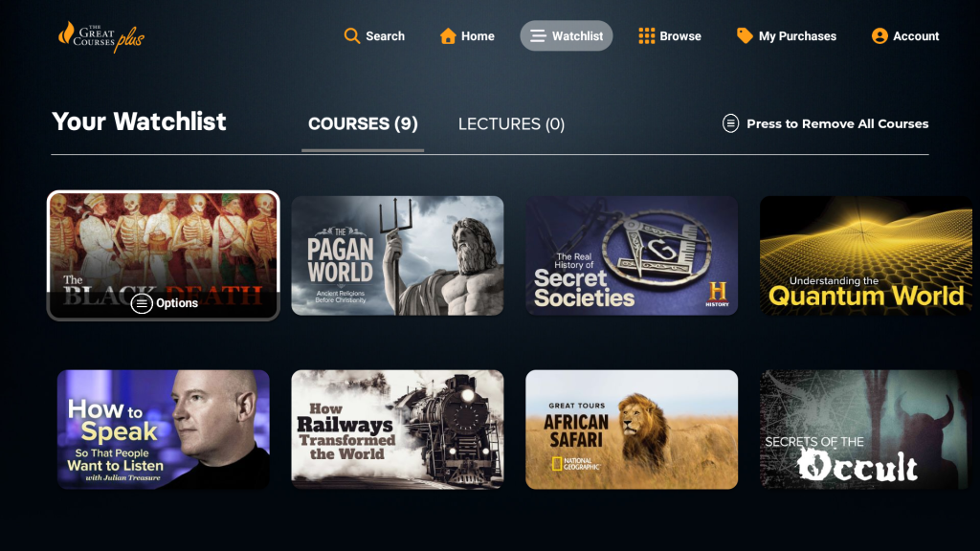The image size is (980, 551).
Task: Click the Watchlist list icon in navigation
Action: 538,36
